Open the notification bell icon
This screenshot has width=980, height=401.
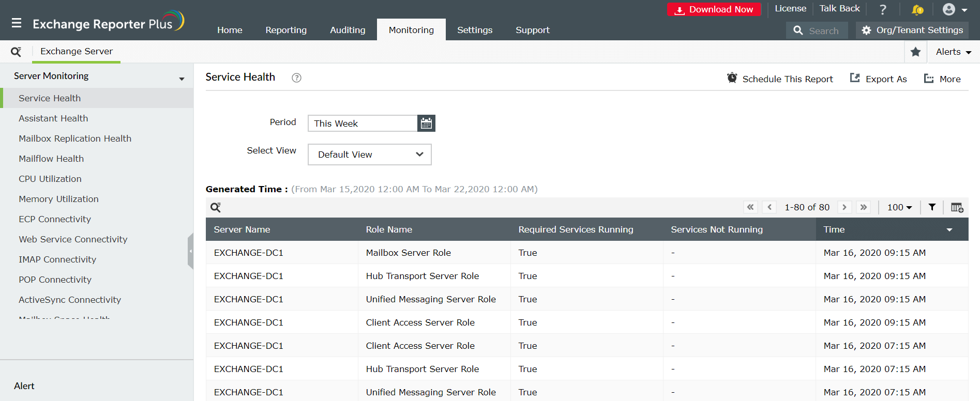click(917, 10)
